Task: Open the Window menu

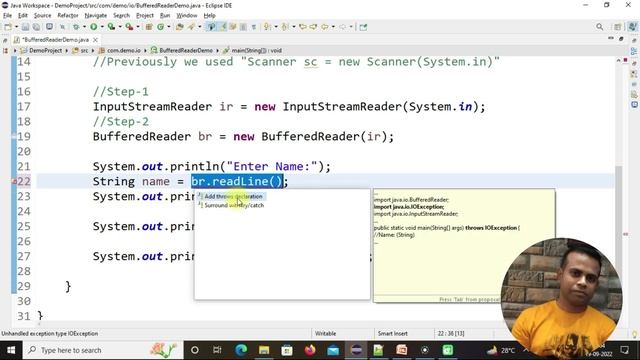Action: point(187,16)
